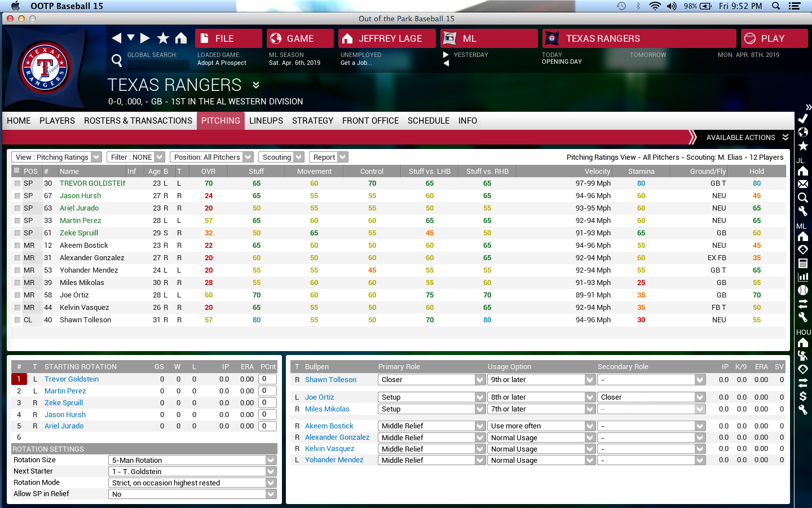Switch to the FRONT OFFICE tab
This screenshot has height=508, width=812.
[x=370, y=121]
